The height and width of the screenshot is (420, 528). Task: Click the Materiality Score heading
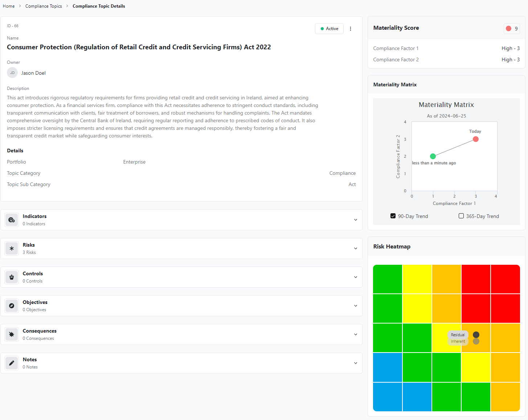(x=396, y=28)
